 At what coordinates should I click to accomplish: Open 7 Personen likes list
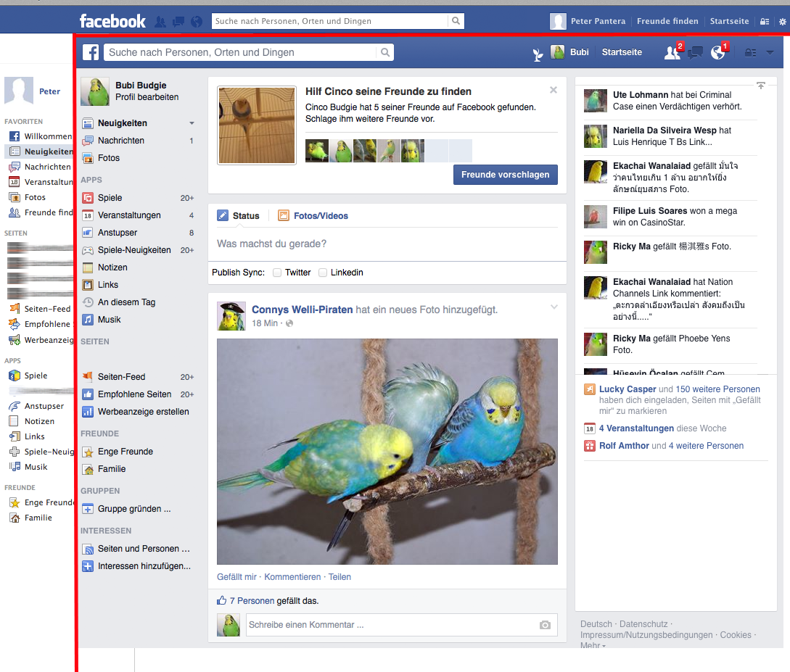click(x=252, y=600)
